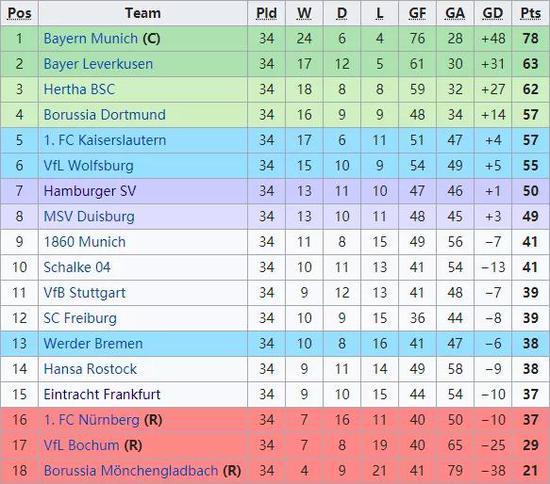Open the Borussia Mönchengladbach link

[131, 471]
